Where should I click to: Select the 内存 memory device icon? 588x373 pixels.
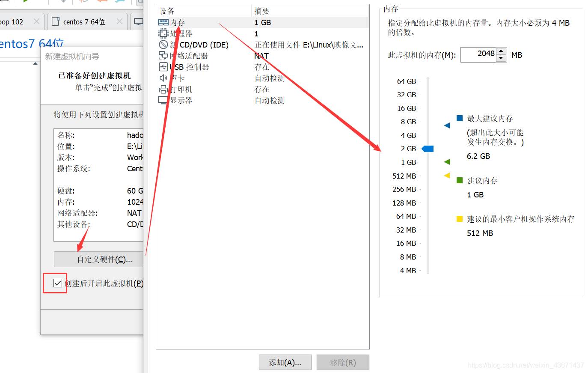coord(163,22)
